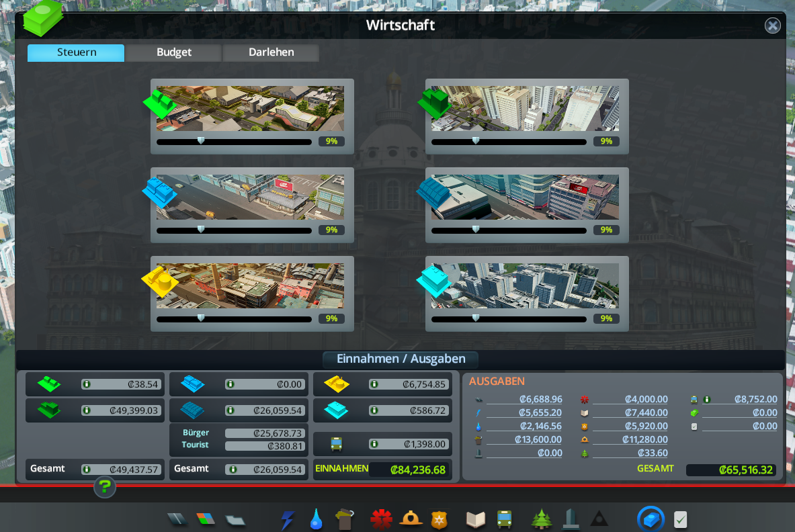Open the Unique Buildings tower menu
This screenshot has width=795, height=532.
click(571, 519)
